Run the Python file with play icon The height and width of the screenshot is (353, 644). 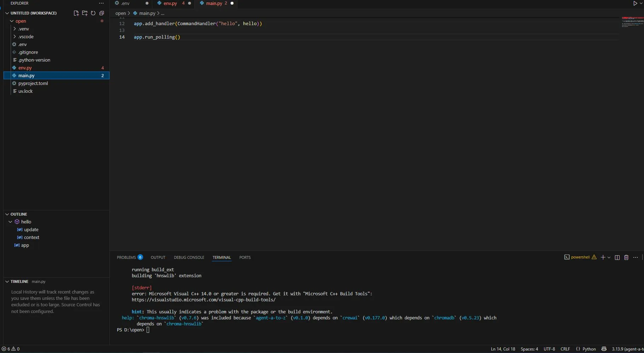[635, 3]
